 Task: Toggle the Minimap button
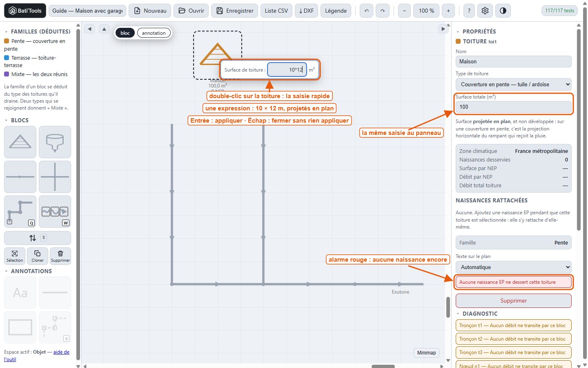pyautogui.click(x=427, y=353)
